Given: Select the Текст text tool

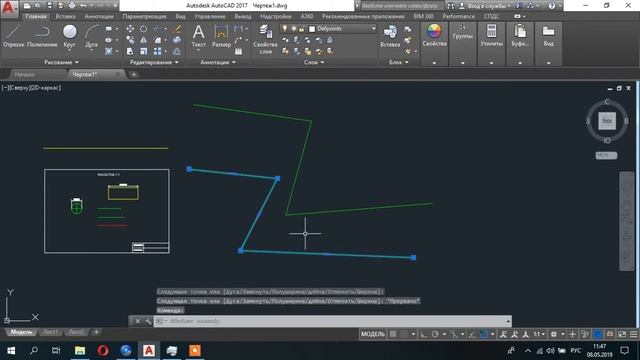Looking at the screenshot, I should tap(199, 36).
